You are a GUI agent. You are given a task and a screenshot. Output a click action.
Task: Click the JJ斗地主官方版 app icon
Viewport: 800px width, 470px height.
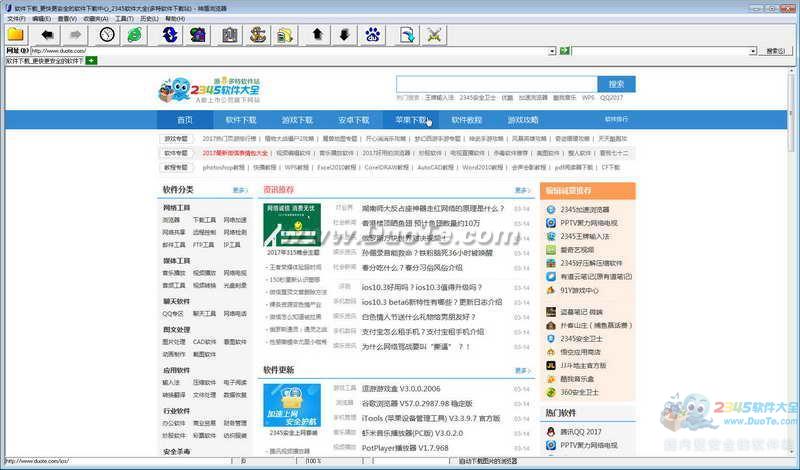[551, 365]
